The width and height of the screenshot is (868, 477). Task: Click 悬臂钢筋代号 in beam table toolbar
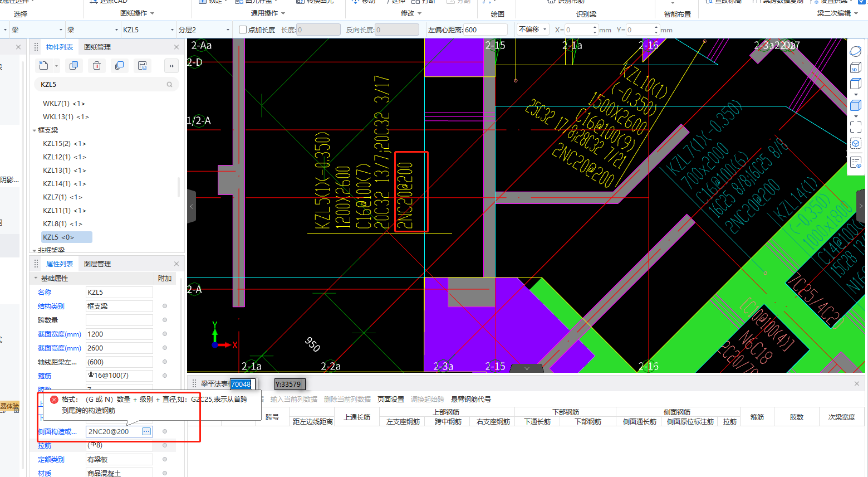471,399
